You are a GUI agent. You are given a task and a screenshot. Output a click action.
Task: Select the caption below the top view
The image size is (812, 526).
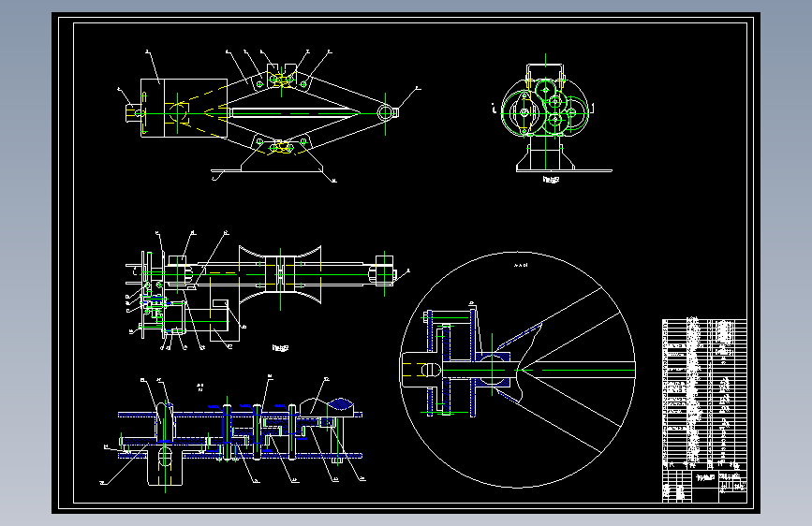point(280,348)
